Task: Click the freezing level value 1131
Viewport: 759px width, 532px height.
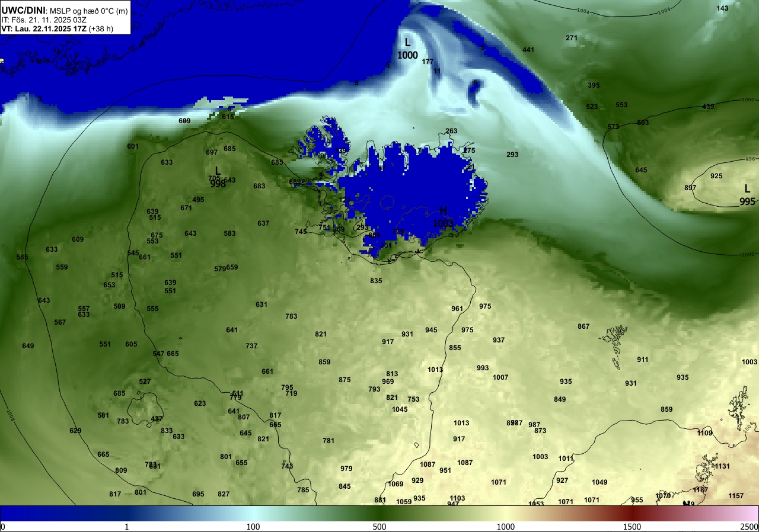Action: point(722,466)
